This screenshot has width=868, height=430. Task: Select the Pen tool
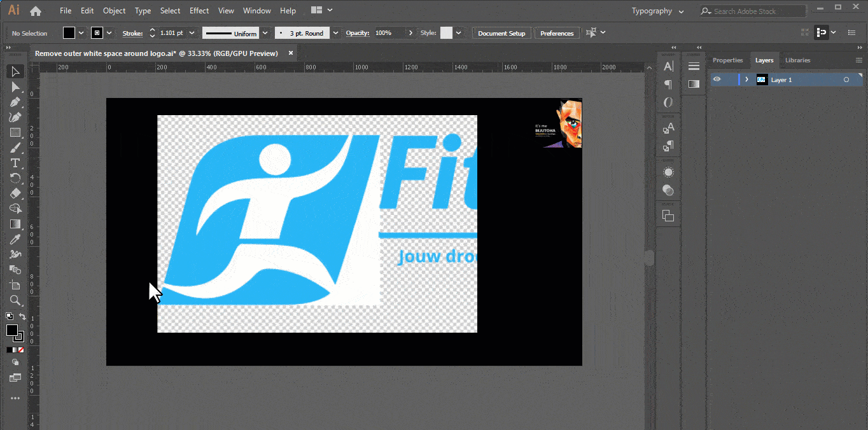click(x=15, y=102)
